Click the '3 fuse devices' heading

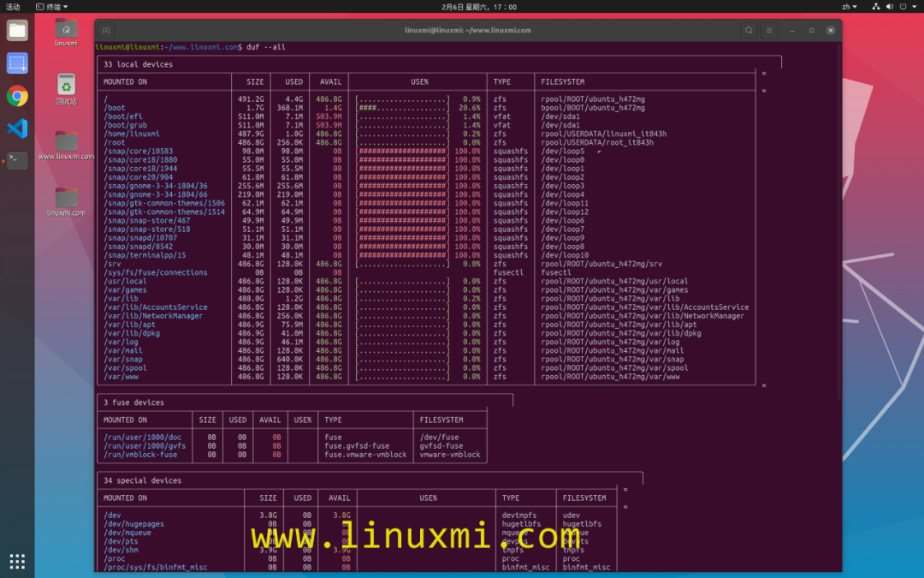(x=133, y=402)
